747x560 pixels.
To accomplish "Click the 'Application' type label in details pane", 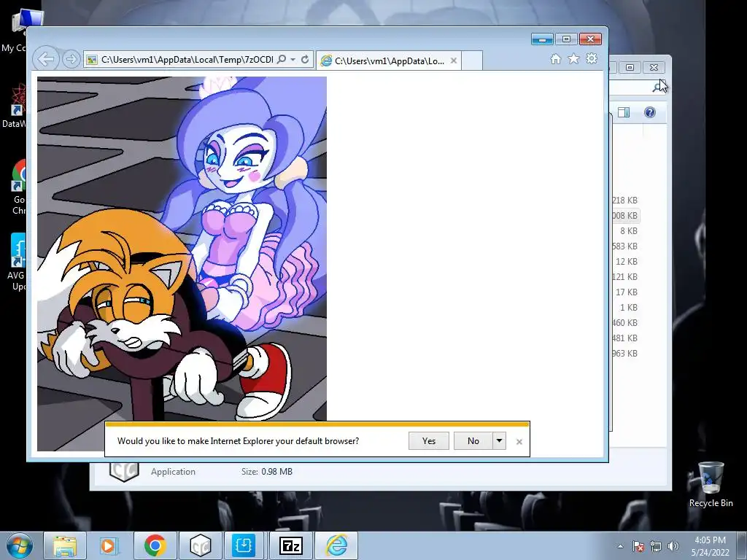I will coord(173,472).
